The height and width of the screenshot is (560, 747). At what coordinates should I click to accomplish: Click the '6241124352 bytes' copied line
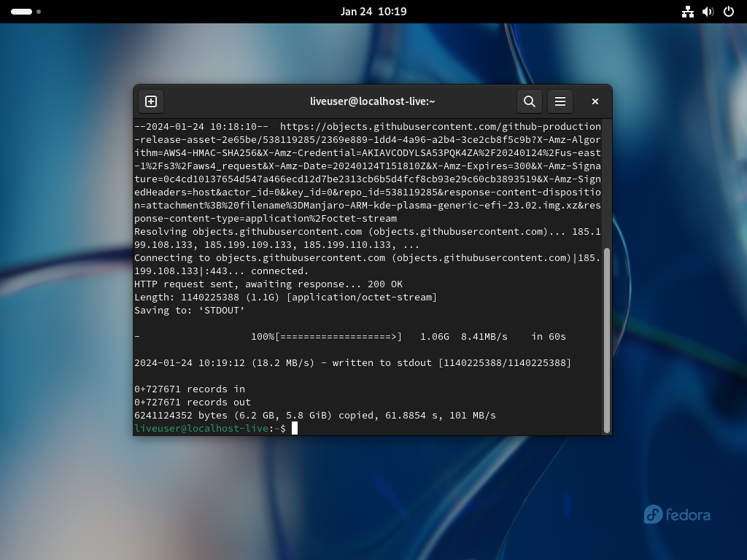[315, 415]
